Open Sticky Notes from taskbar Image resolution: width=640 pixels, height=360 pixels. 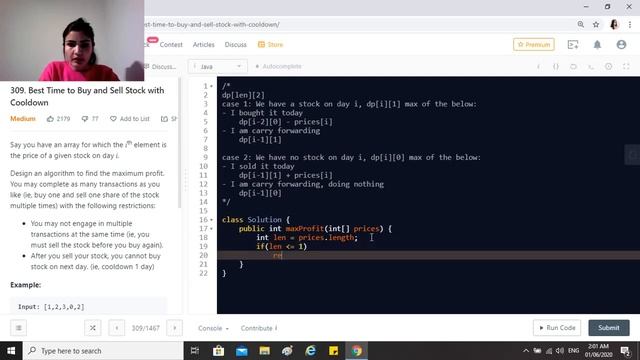click(x=333, y=351)
